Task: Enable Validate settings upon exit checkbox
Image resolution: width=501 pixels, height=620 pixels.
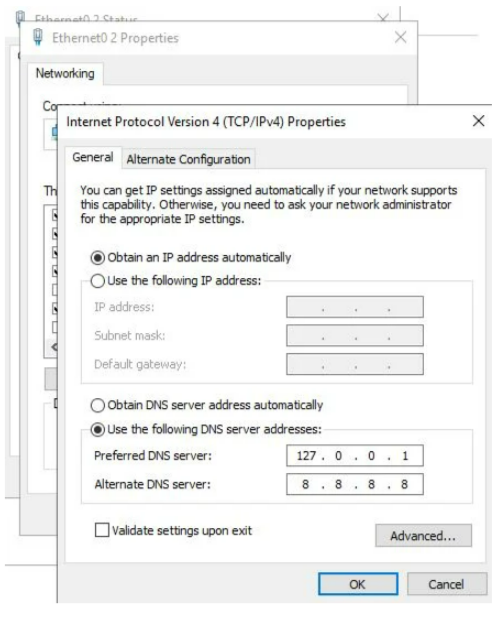Action: pyautogui.click(x=102, y=530)
